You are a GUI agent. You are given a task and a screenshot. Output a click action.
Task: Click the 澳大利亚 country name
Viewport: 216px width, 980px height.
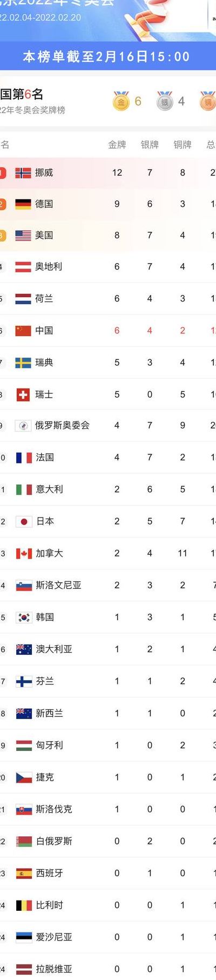click(x=54, y=649)
